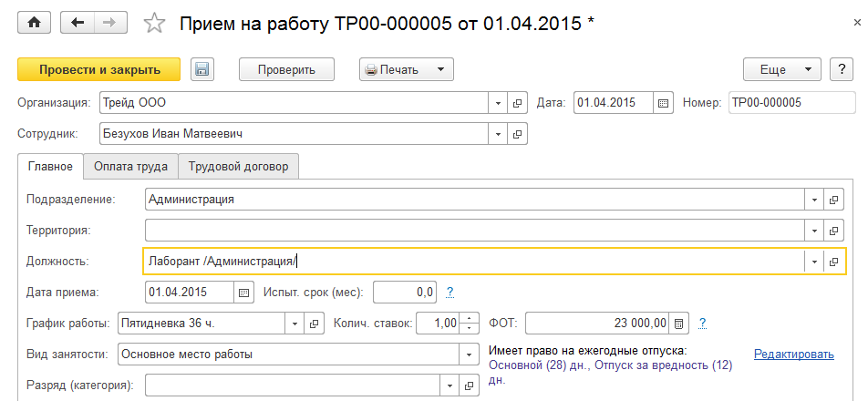Click the Колич. ставок value field
868x401 pixels.
[438, 324]
